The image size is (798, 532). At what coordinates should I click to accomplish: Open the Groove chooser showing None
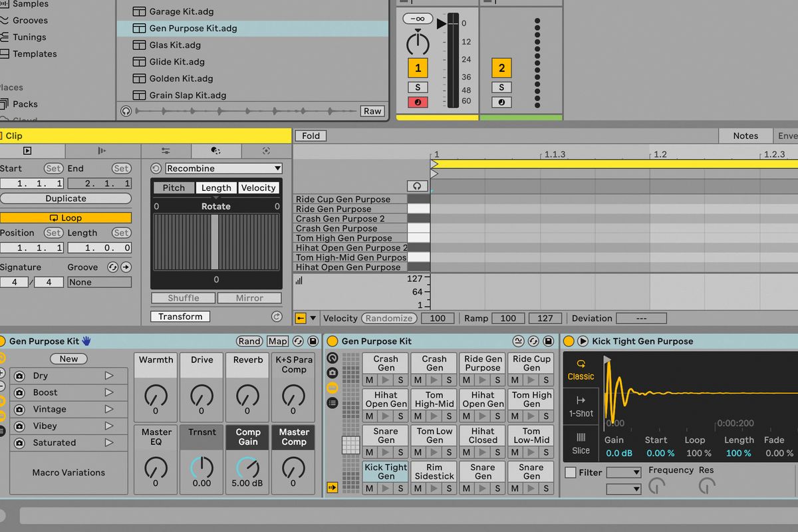99,281
